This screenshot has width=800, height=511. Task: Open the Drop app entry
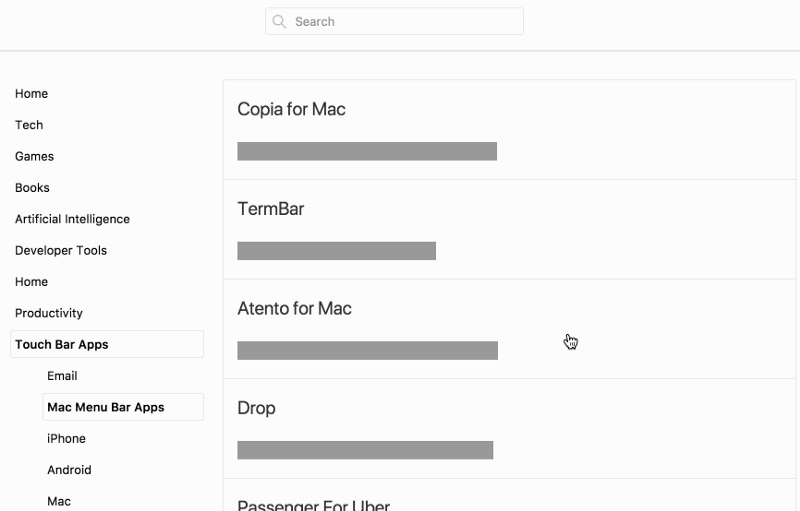256,408
